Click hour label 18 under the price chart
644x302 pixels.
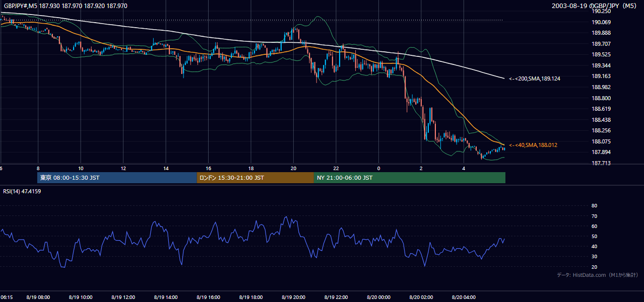click(251, 168)
